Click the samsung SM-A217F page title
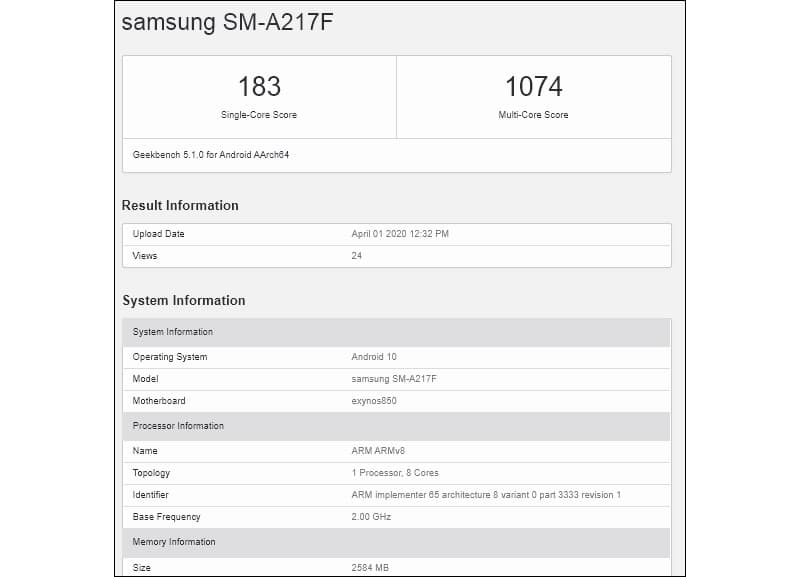The height and width of the screenshot is (577, 800). [x=228, y=22]
